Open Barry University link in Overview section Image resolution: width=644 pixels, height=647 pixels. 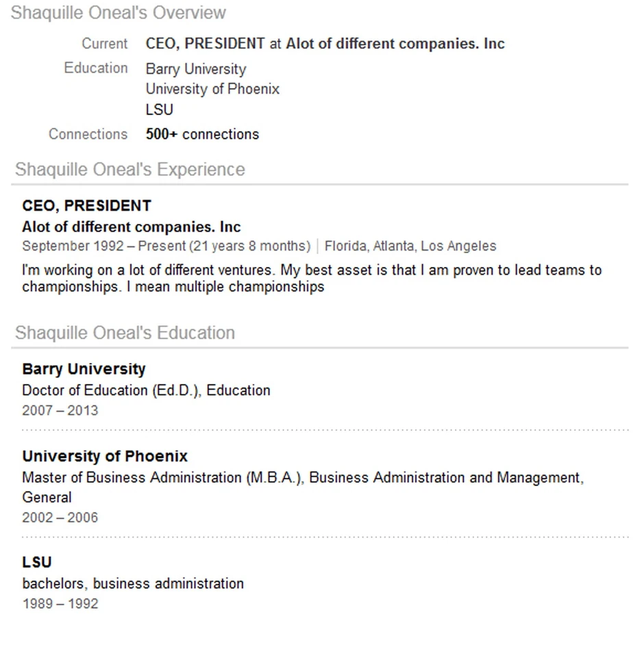click(195, 69)
